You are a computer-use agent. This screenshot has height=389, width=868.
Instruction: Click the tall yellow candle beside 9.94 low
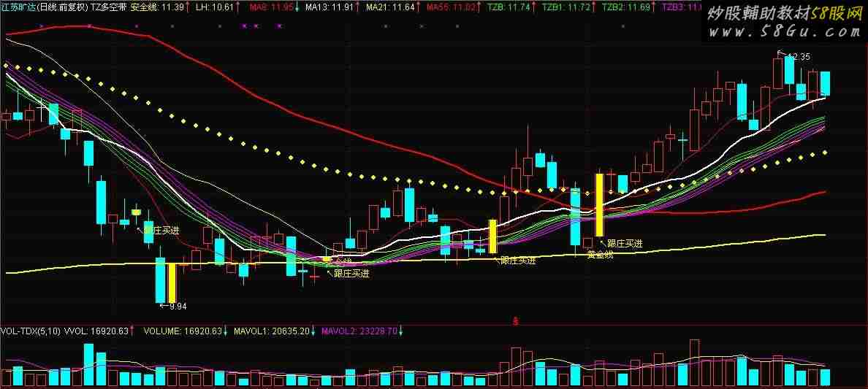172,282
